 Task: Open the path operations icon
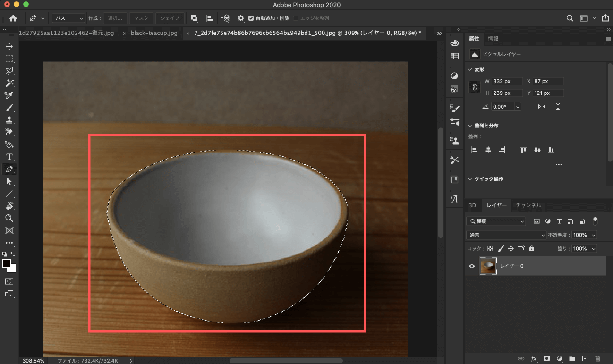tap(194, 18)
